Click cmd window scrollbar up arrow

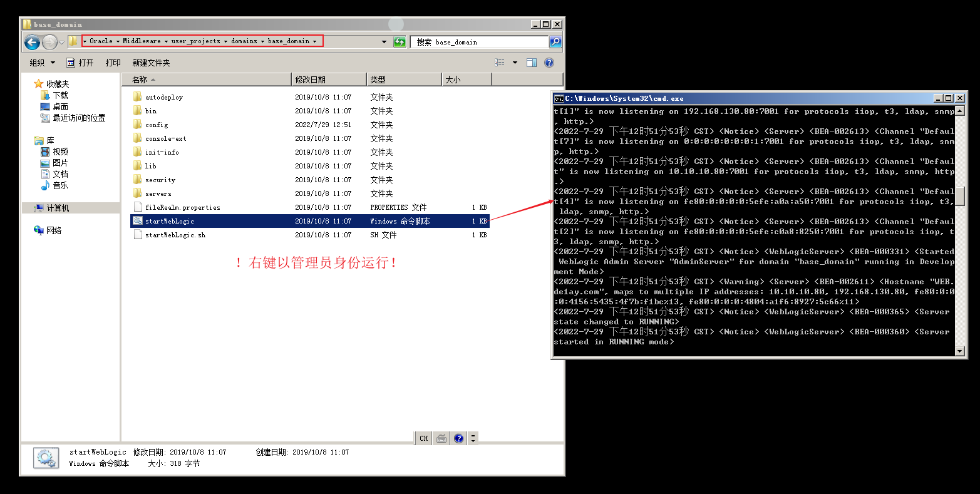point(960,111)
